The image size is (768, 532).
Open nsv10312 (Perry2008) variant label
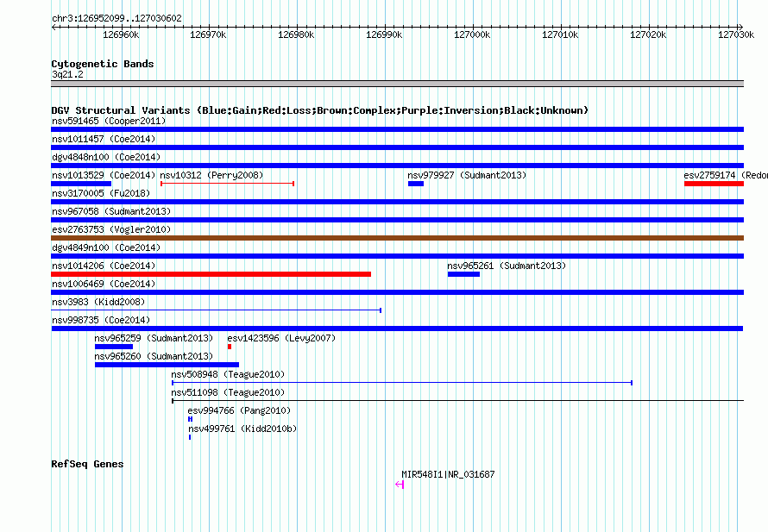click(x=211, y=175)
